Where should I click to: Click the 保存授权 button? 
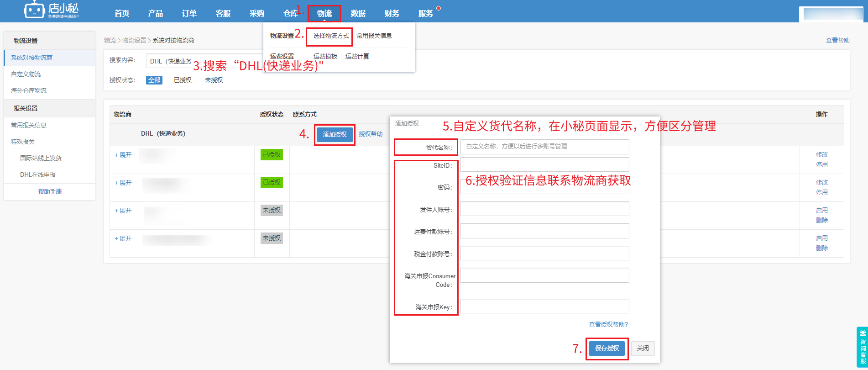607,349
